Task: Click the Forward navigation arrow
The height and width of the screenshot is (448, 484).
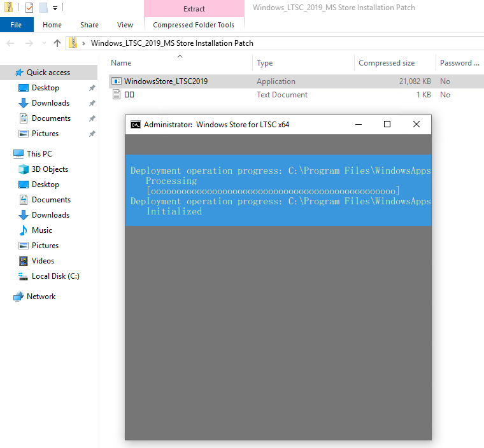Action: [29, 43]
